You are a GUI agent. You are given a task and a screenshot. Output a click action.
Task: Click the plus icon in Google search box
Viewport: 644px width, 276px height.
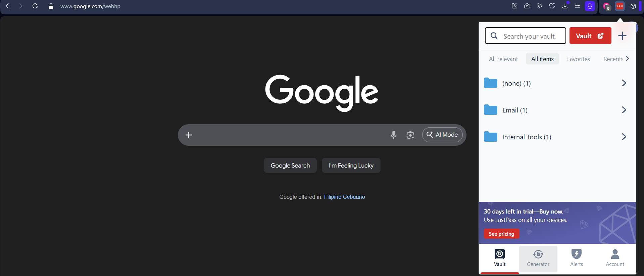coord(189,135)
